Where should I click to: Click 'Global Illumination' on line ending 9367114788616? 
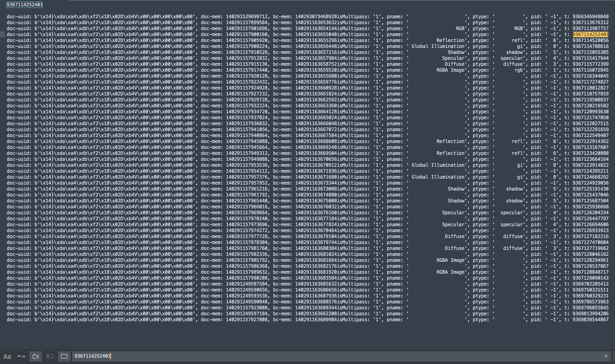coord(438,46)
